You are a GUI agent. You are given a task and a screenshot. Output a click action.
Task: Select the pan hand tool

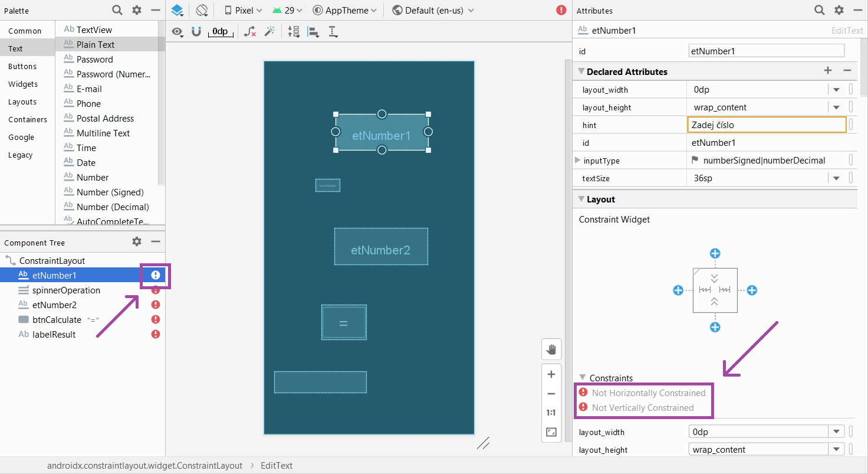[551, 349]
